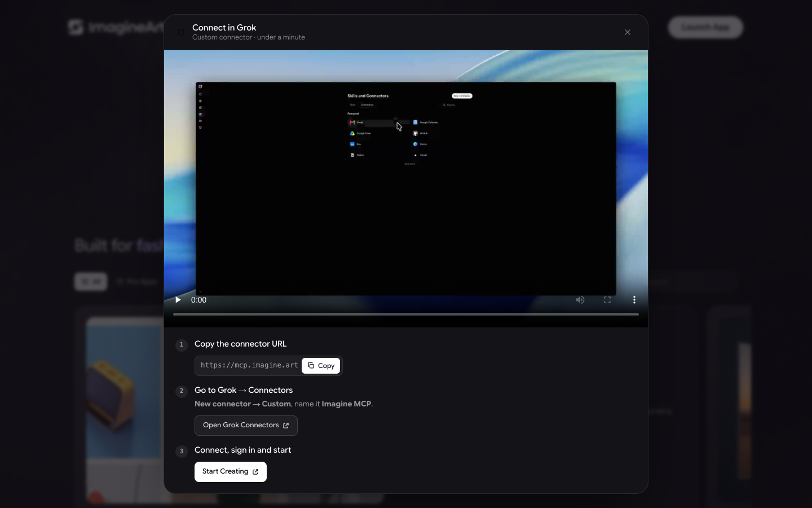Click the "New connector → Custom" instruction line

(284, 404)
